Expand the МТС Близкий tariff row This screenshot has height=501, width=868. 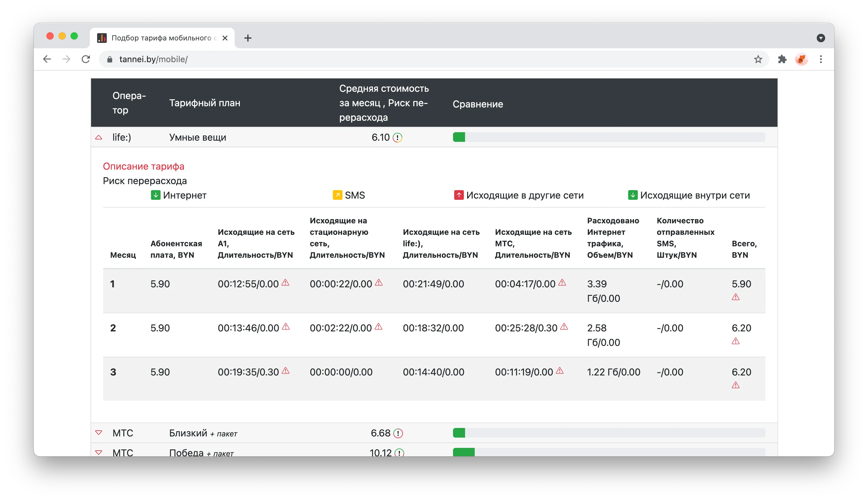point(99,432)
